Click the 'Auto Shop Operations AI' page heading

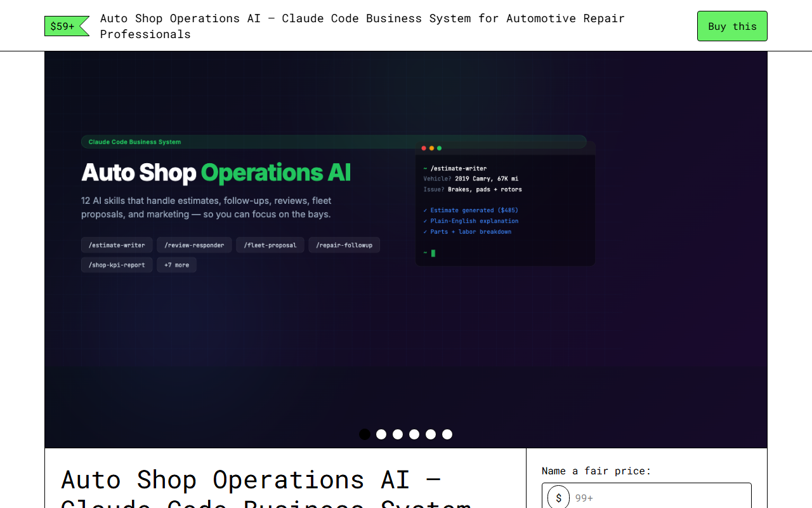coord(251,480)
